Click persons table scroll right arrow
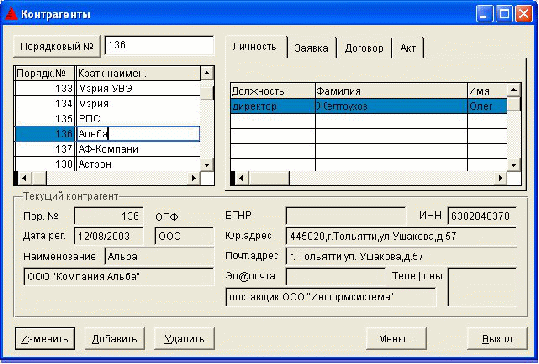539x364 pixels. [x=500, y=178]
